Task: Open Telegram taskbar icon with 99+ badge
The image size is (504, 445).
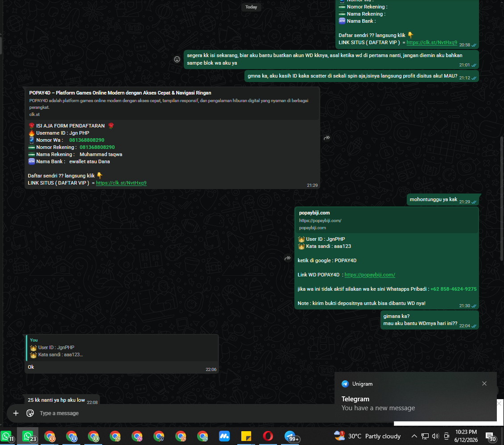Action: (x=290, y=437)
